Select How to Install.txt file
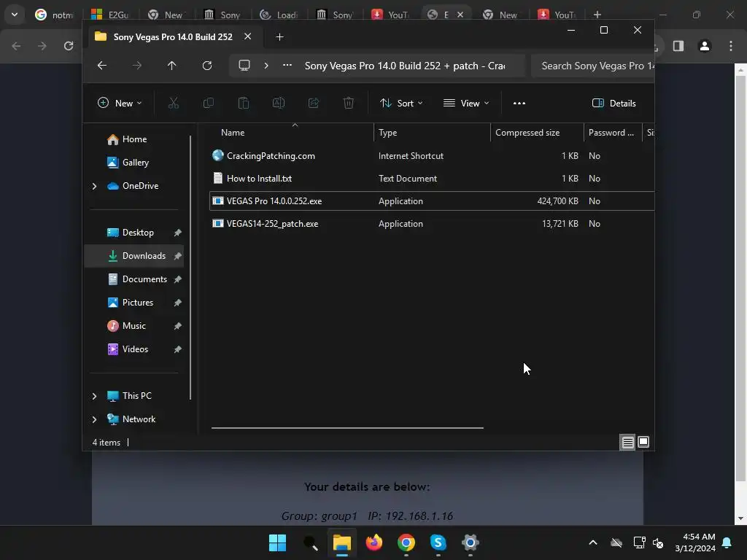 432,179
